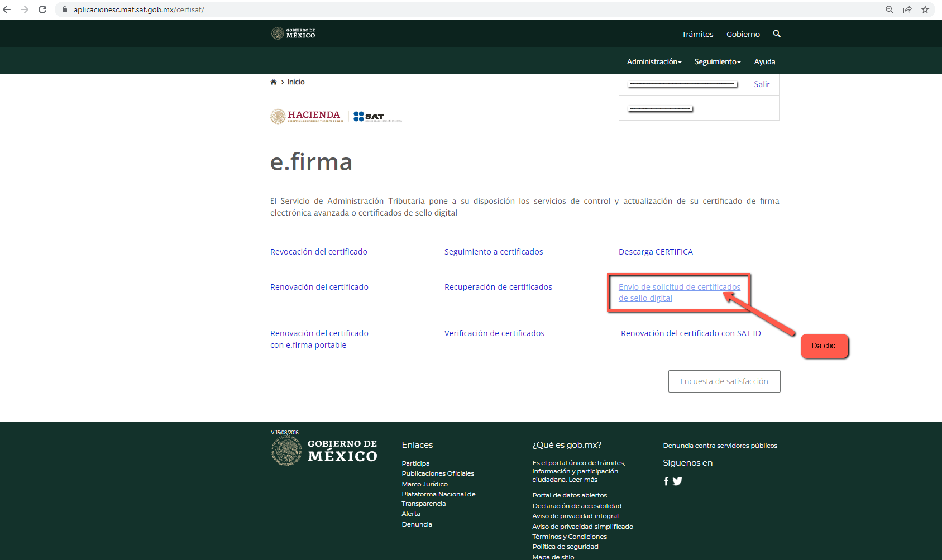Viewport: 942px width, 560px height.
Task: Click the home icon in the breadcrumb
Action: pos(274,82)
